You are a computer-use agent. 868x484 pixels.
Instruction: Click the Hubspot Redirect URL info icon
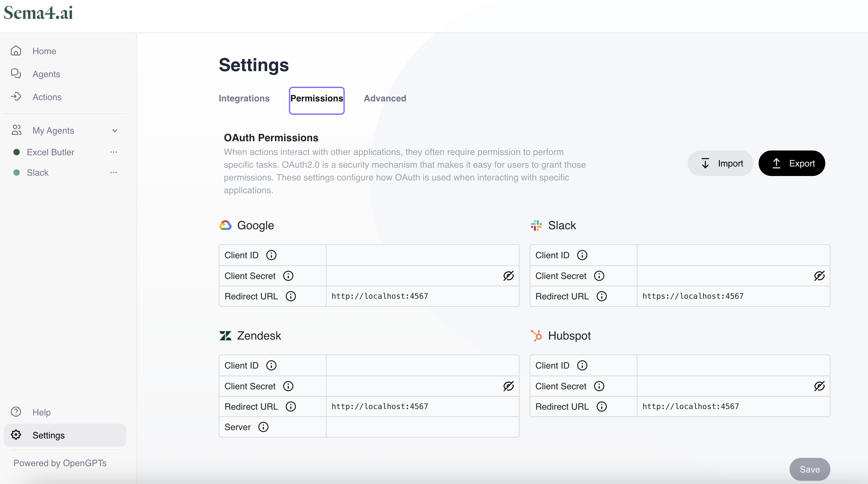[x=602, y=406]
